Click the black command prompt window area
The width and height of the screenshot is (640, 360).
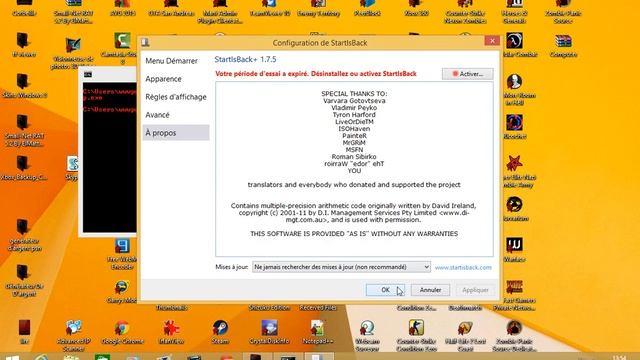pos(109,157)
